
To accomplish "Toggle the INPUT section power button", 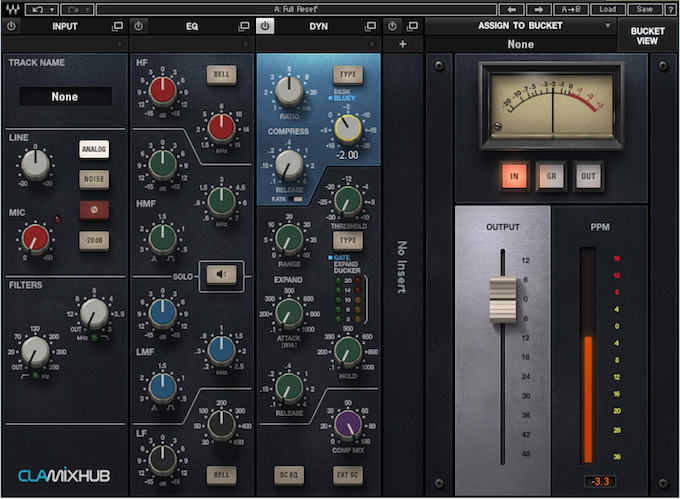I will coord(11,26).
